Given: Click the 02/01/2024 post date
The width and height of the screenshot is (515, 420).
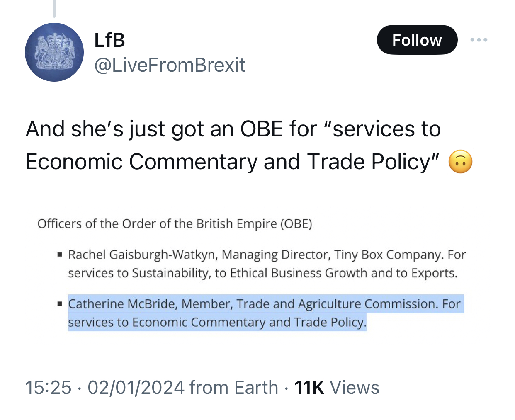Looking at the screenshot, I should point(136,388).
